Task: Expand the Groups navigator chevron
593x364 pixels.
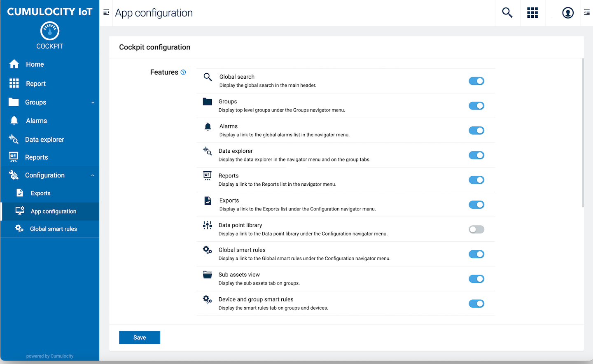Action: pyautogui.click(x=93, y=103)
